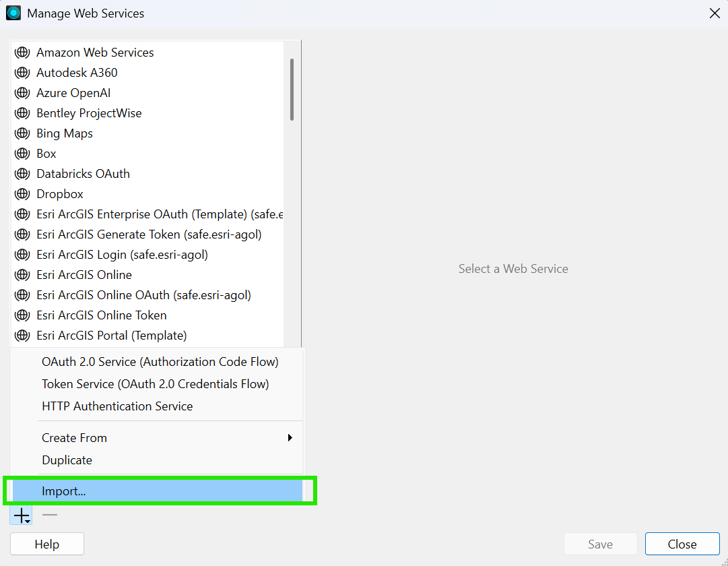Image resolution: width=728 pixels, height=566 pixels.
Task: Select Import... from the add menu
Action: (x=158, y=491)
